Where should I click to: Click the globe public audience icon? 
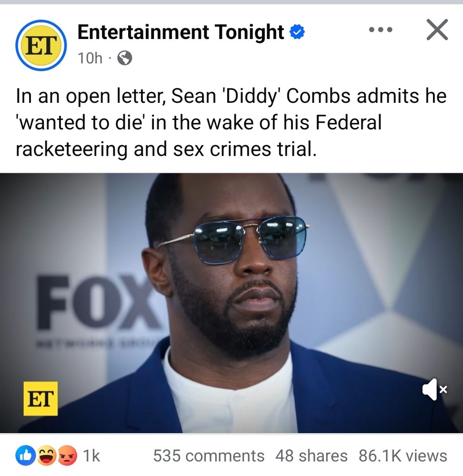click(x=125, y=58)
